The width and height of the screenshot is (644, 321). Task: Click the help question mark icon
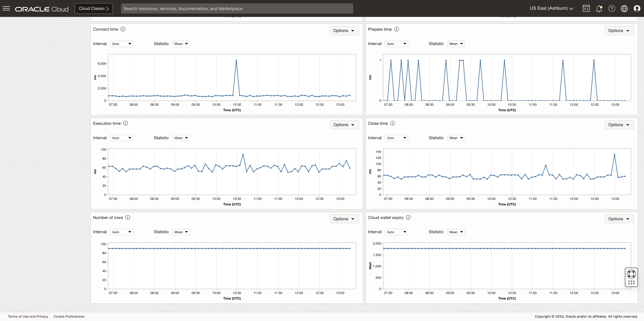point(611,9)
